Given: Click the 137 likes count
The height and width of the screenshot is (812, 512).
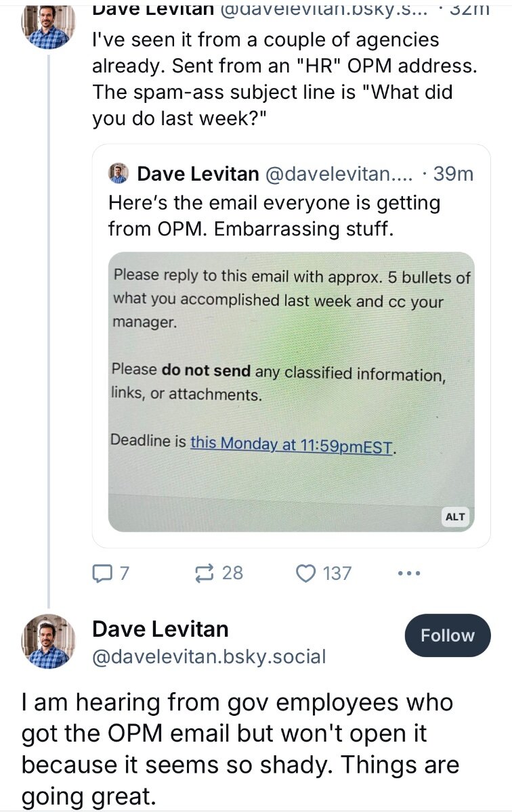Looking at the screenshot, I should click(337, 574).
